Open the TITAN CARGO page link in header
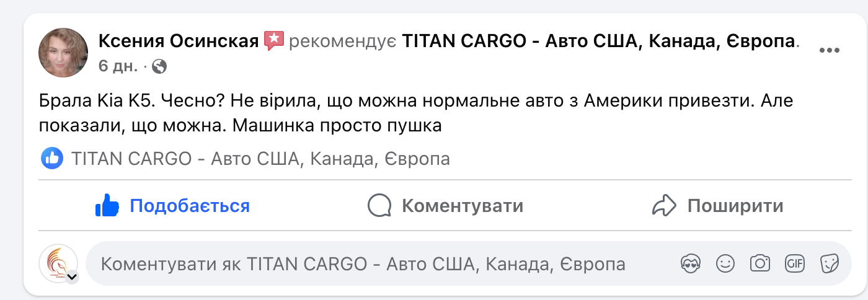This screenshot has height=300, width=868. 598,42
